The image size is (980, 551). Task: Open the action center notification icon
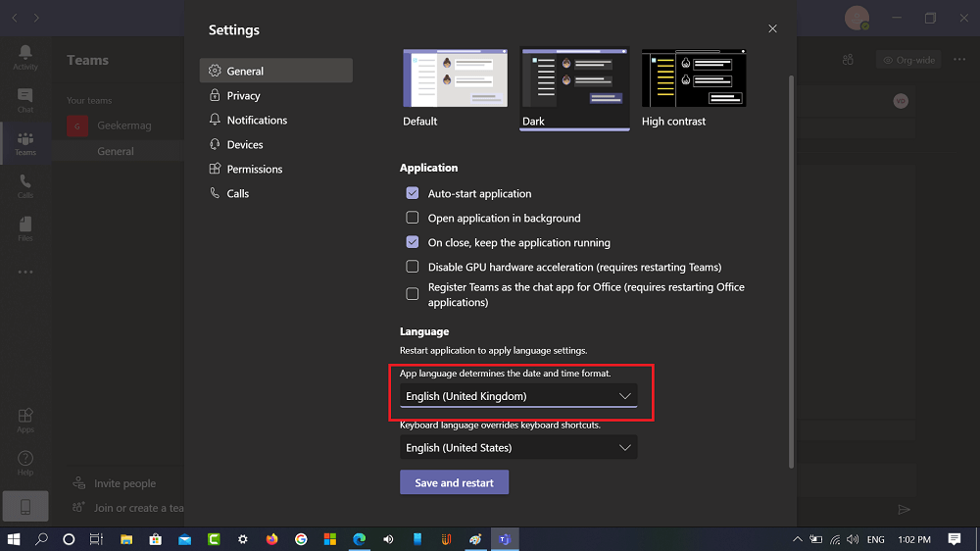[x=954, y=539]
